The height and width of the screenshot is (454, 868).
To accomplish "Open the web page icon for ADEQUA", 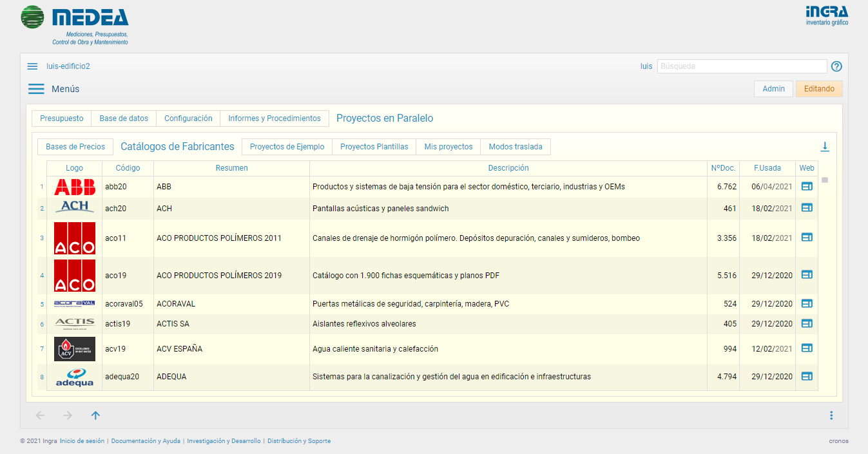I will (x=806, y=376).
